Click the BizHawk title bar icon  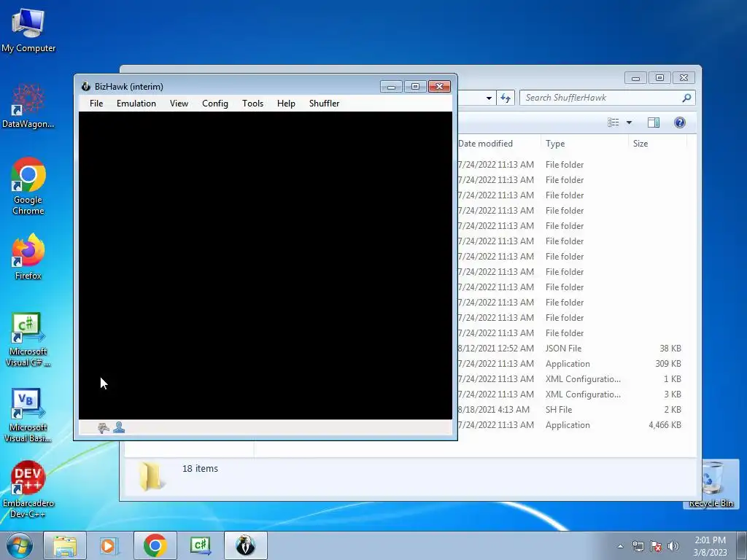[x=86, y=86]
